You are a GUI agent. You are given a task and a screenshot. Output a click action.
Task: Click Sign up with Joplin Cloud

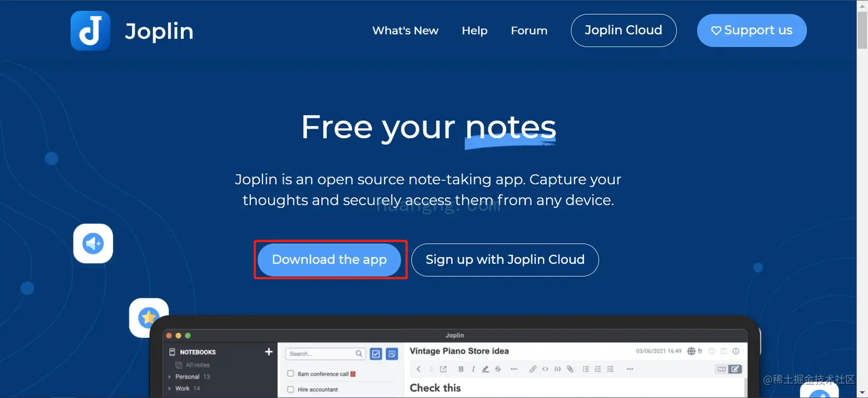(505, 260)
